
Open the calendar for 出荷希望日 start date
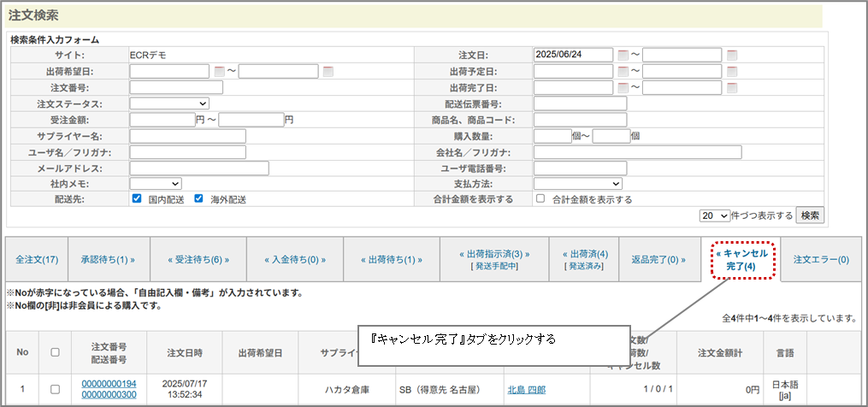tap(219, 71)
